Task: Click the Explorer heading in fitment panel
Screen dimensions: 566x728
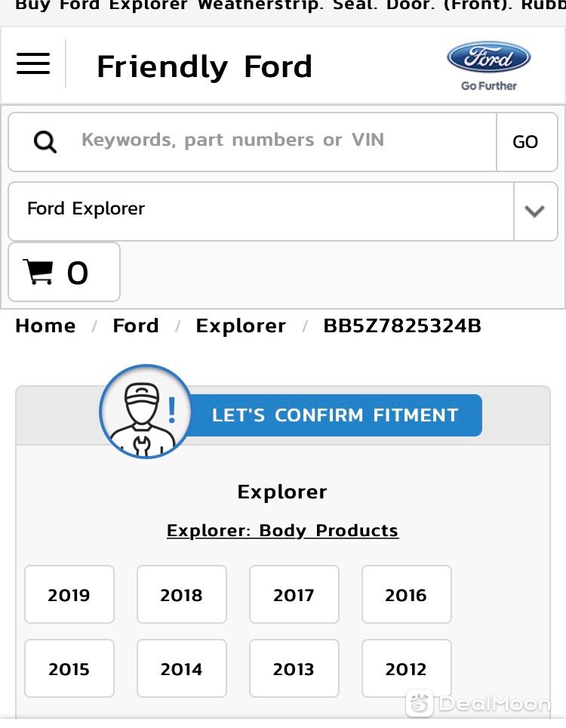Action: [x=282, y=492]
